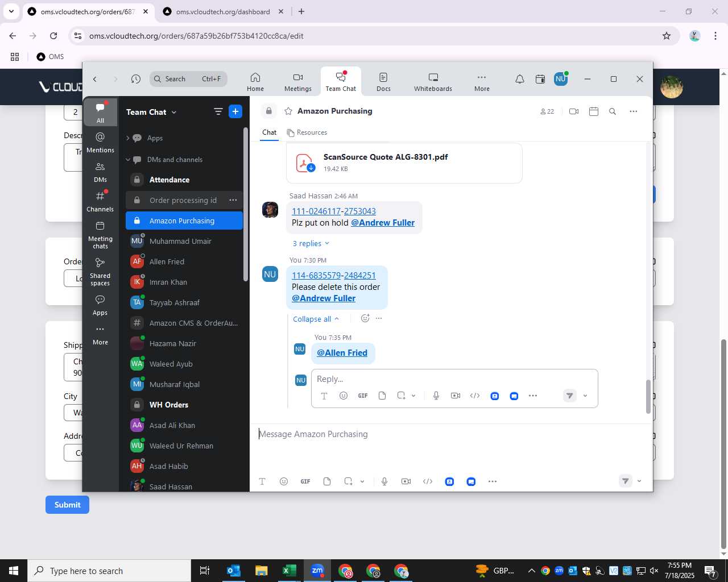Open WH Orders channel
This screenshot has height=582, width=728.
point(184,405)
